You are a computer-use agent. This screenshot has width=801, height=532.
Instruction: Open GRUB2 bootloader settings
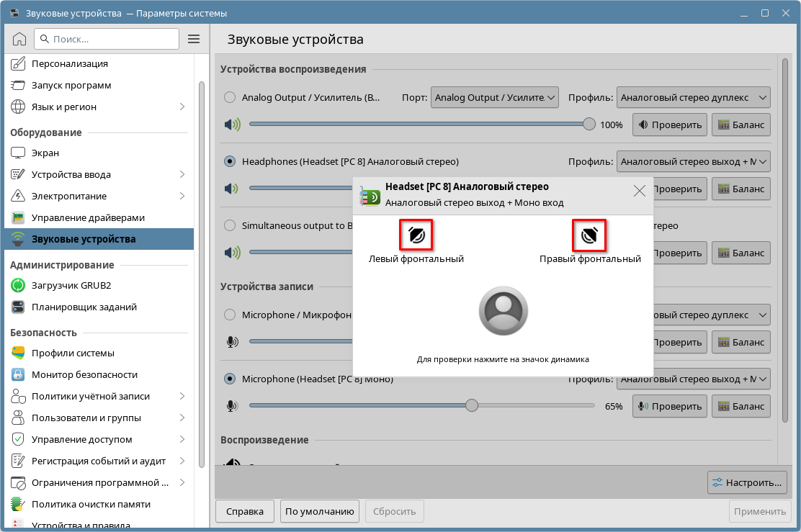click(71, 285)
